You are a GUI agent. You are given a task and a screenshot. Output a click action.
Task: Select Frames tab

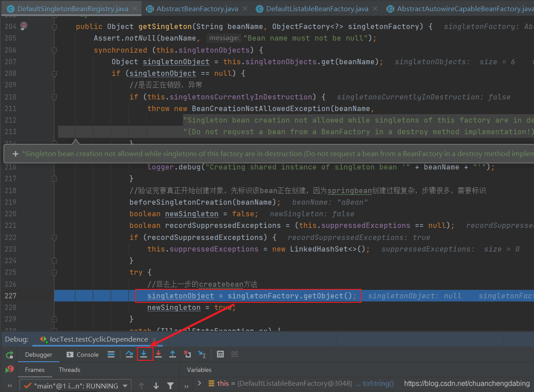35,370
